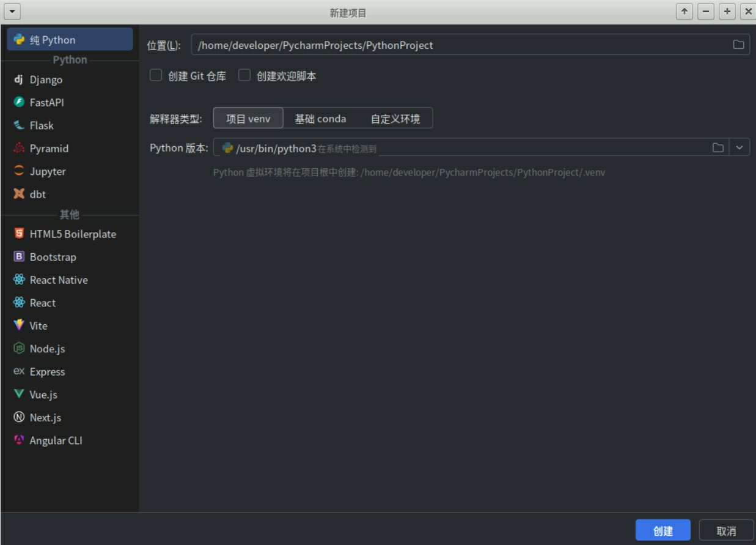
Task: Select Express text label
Action: point(47,371)
